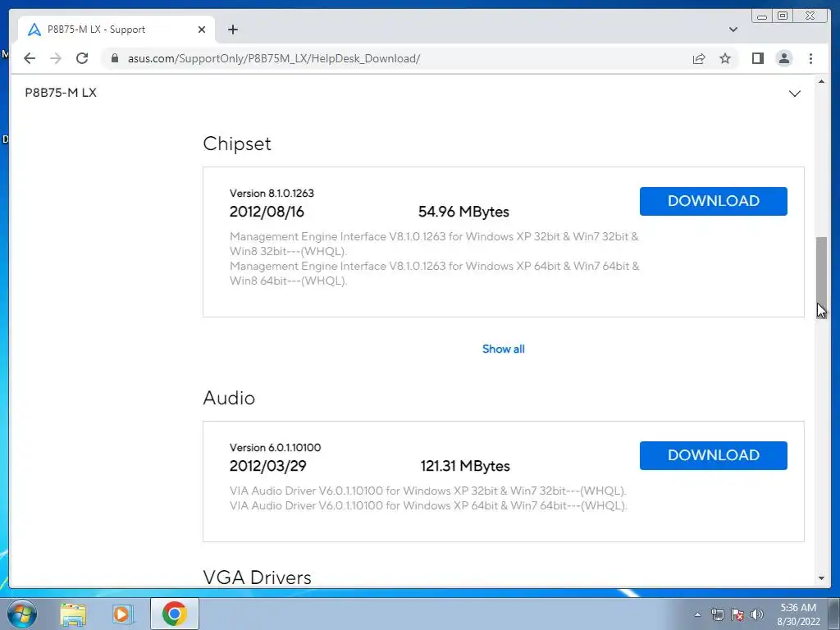Close the P8B75-M LX Support tab
Image resolution: width=840 pixels, height=630 pixels.
click(x=202, y=30)
